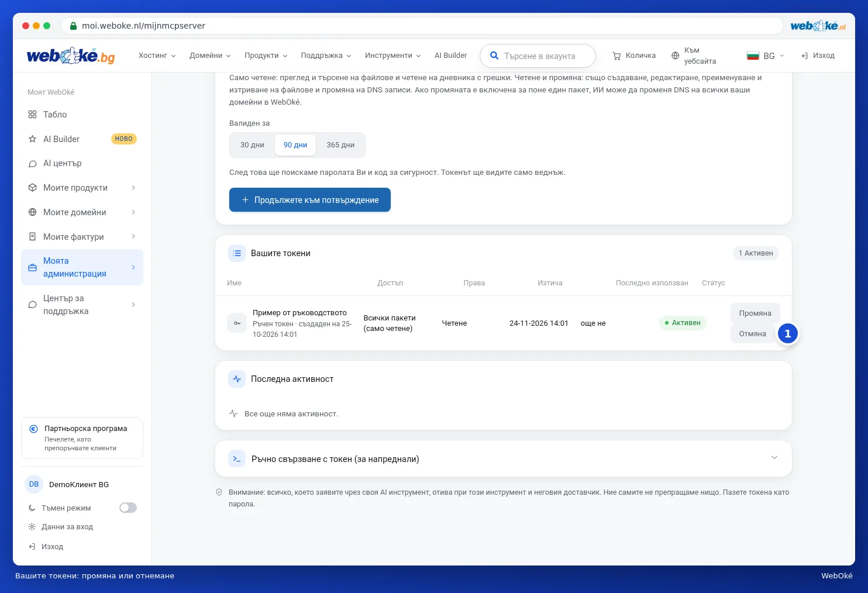The image size is (868, 593).
Task: Click the magnifier icon in the search field
Action: [494, 56]
